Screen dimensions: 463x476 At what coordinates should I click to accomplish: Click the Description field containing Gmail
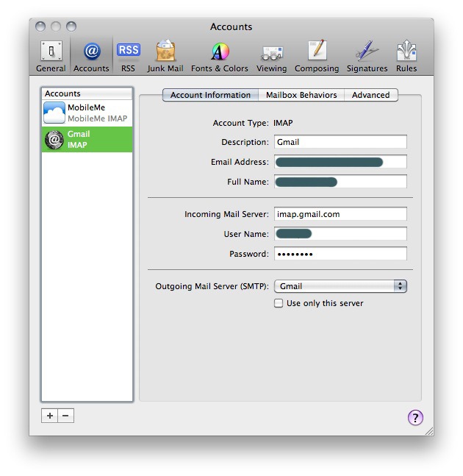[340, 142]
